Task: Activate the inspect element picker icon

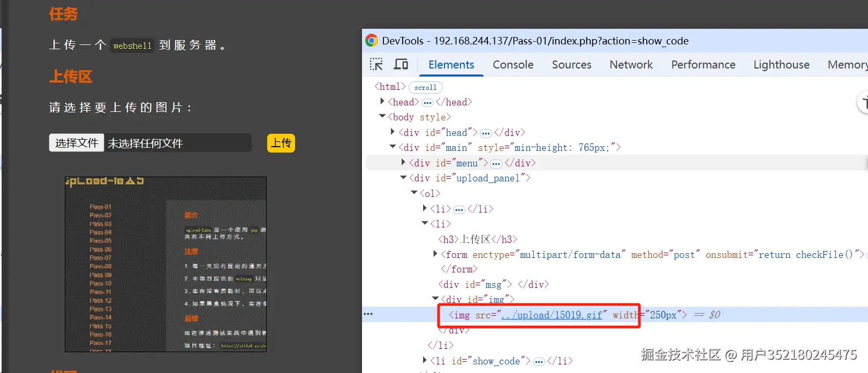Action: 376,65
